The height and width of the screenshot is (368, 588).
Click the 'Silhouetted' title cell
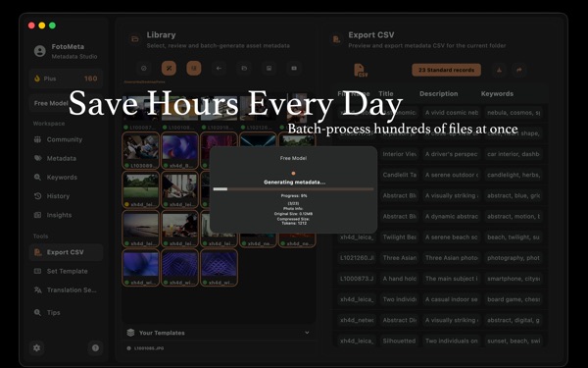(x=400, y=341)
